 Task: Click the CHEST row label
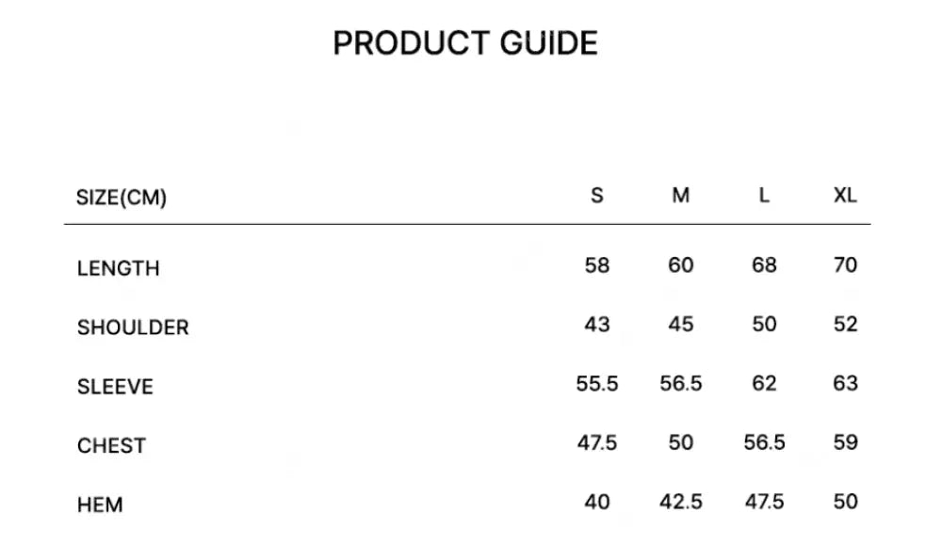click(x=111, y=445)
